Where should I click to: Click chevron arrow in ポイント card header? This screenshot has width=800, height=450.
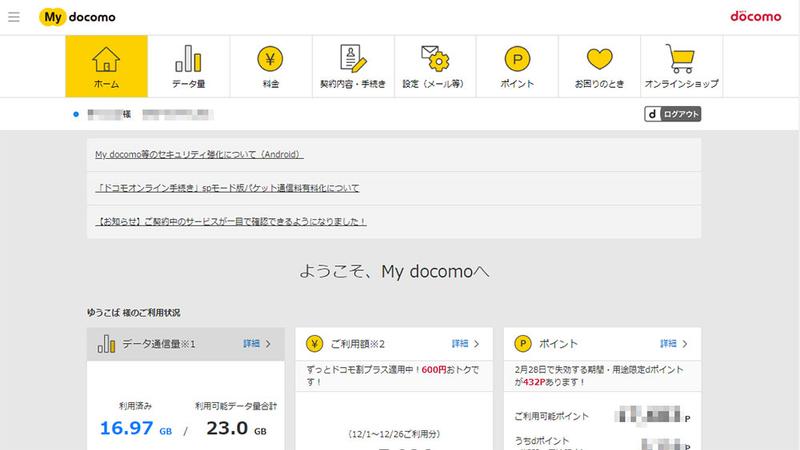pyautogui.click(x=685, y=344)
